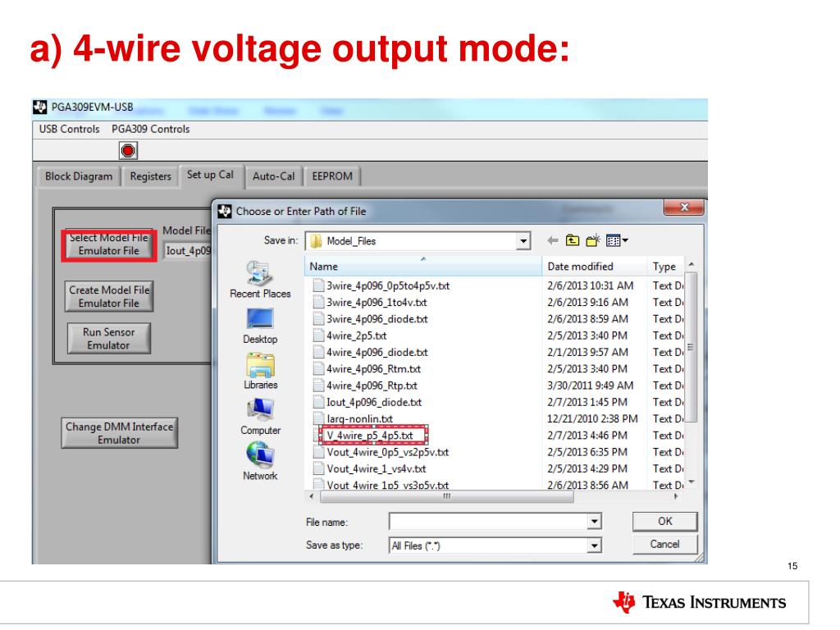The height and width of the screenshot is (630, 840).
Task: Click the PGA309EVM-USB title bar icon
Action: click(x=40, y=107)
